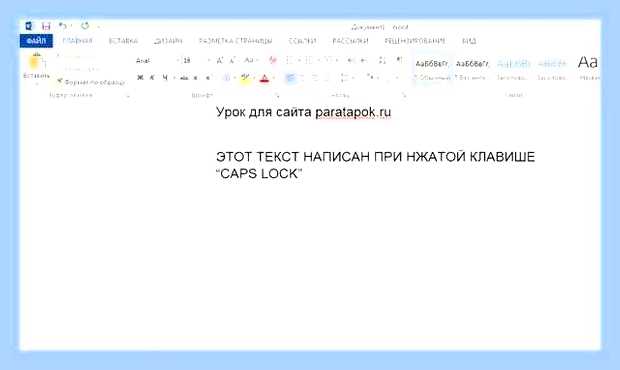This screenshot has height=370, width=620.
Task: Decrease paragraph indent
Action: pos(351,60)
